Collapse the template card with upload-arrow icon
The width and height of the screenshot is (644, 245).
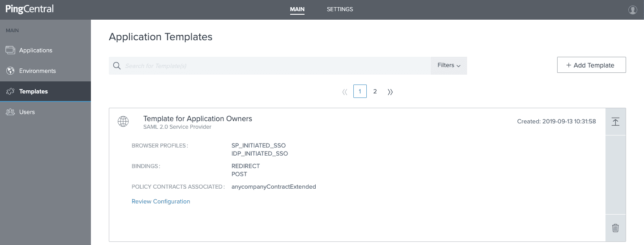coord(615,122)
